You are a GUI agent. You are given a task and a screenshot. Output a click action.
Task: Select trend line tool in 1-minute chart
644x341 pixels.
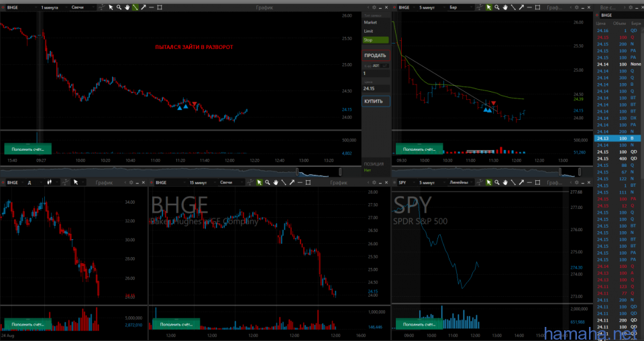pyautogui.click(x=135, y=7)
